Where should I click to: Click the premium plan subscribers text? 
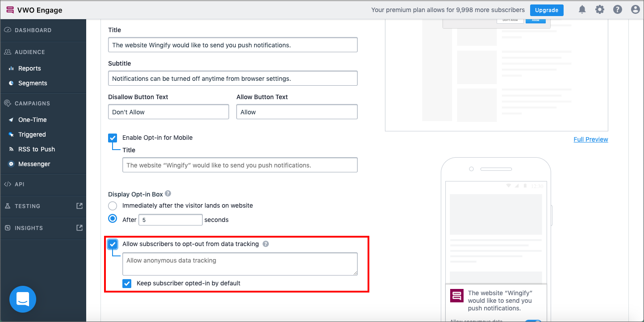click(x=448, y=10)
